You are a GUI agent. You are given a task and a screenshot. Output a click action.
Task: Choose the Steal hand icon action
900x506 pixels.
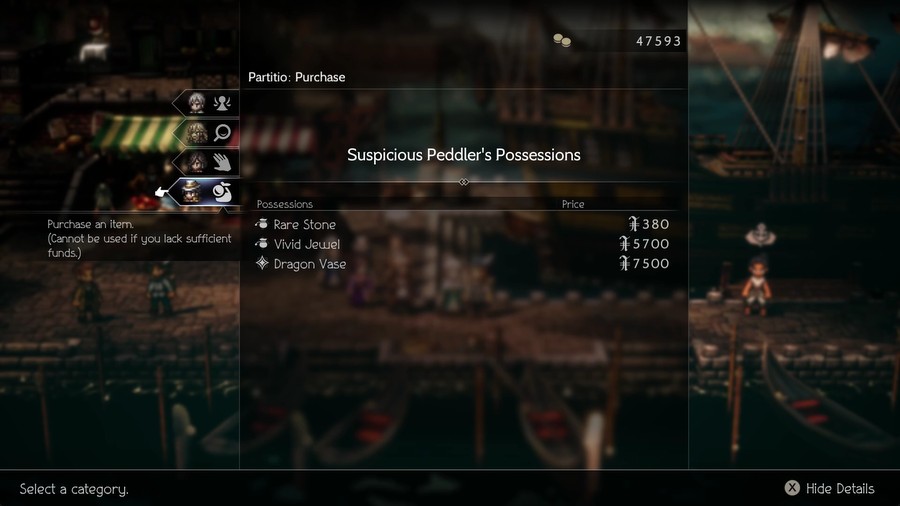(222, 163)
